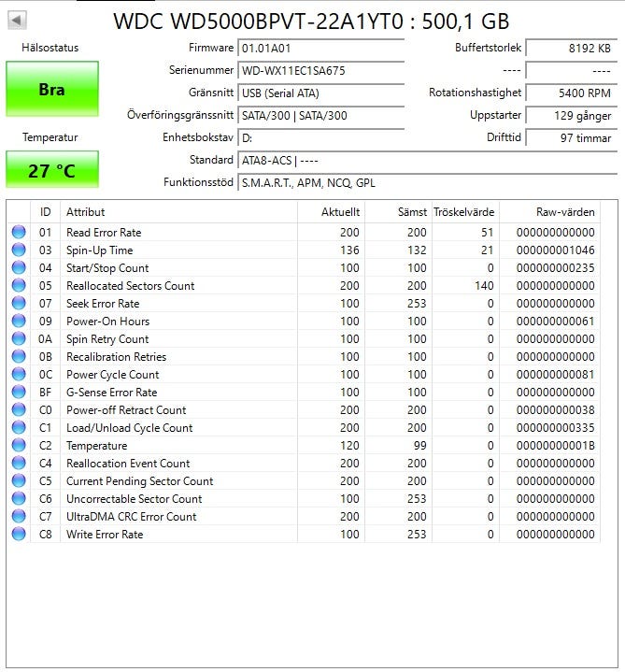Screen dimensions: 625x672
Task: Select the Spin-Up Time attribute name
Action: [99, 250]
